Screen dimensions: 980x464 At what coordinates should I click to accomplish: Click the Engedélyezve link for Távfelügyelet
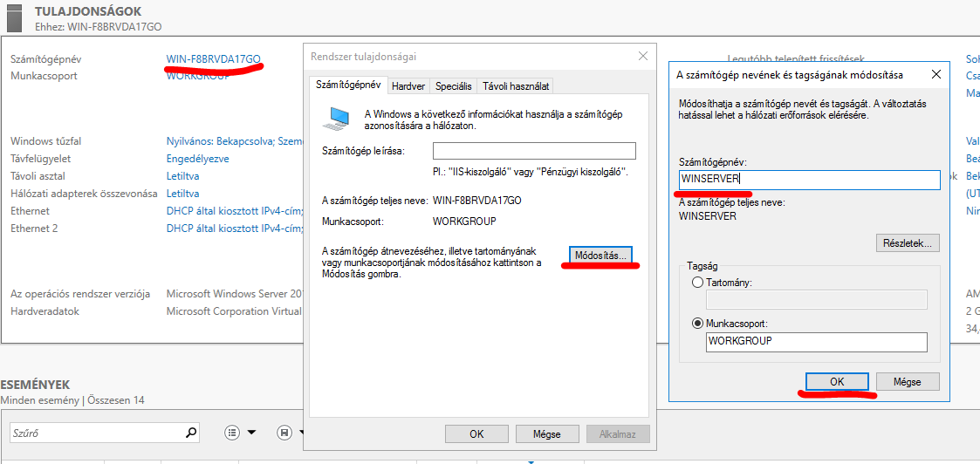(x=197, y=159)
